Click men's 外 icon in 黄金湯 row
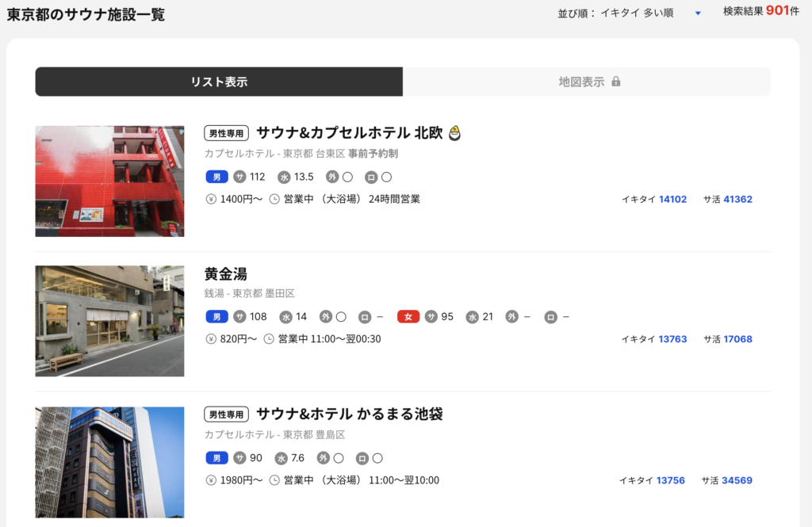The width and height of the screenshot is (812, 527). coord(325,317)
